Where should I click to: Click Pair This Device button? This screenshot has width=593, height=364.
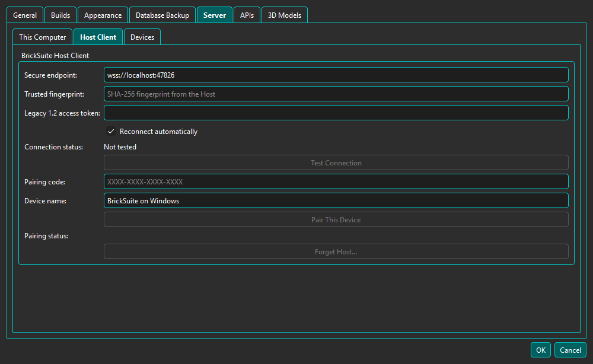pyautogui.click(x=336, y=219)
